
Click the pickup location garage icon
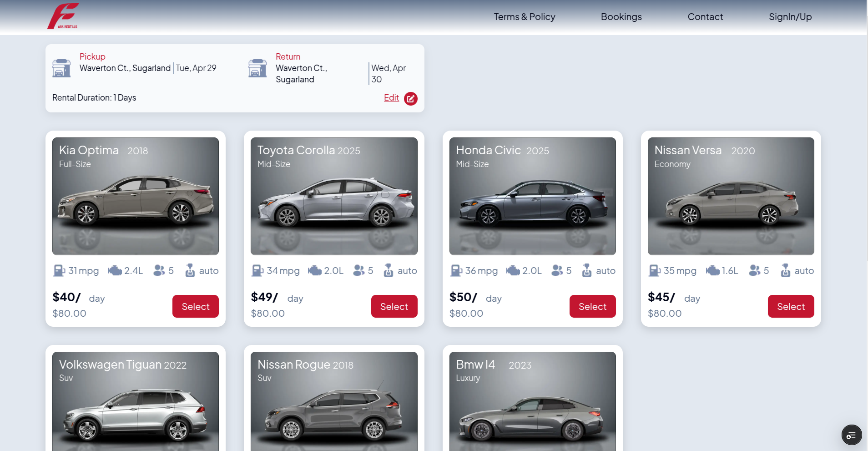[61, 68]
